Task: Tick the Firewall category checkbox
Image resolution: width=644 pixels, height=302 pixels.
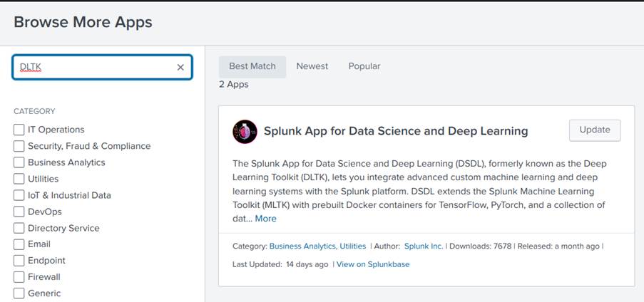Action: [19, 277]
